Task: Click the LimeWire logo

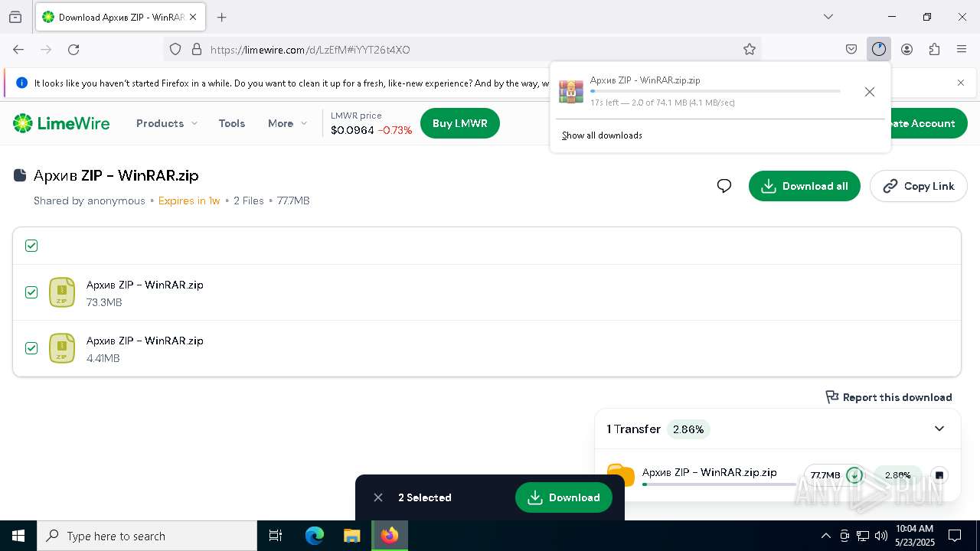Action: coord(61,123)
